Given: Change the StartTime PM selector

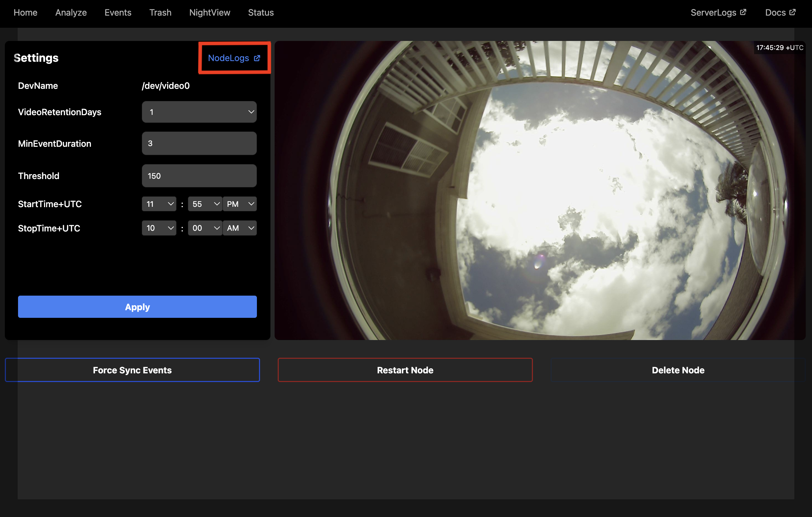Looking at the screenshot, I should tap(240, 204).
